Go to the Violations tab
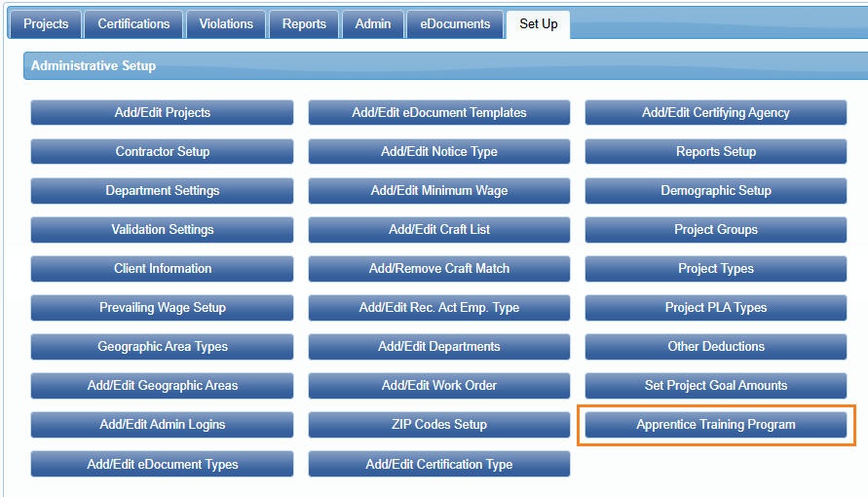This screenshot has width=868, height=497. coord(226,24)
